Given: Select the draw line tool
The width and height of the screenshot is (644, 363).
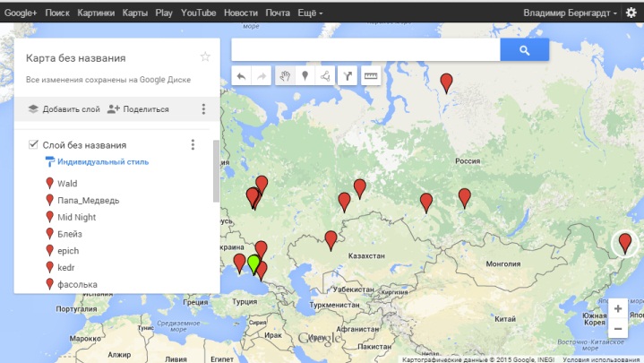Looking at the screenshot, I should click(326, 77).
